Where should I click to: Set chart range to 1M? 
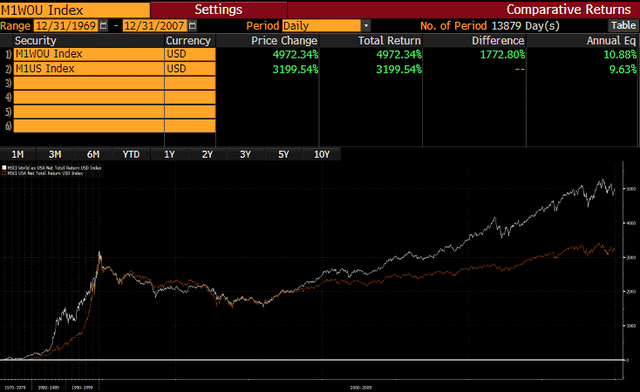pos(18,154)
